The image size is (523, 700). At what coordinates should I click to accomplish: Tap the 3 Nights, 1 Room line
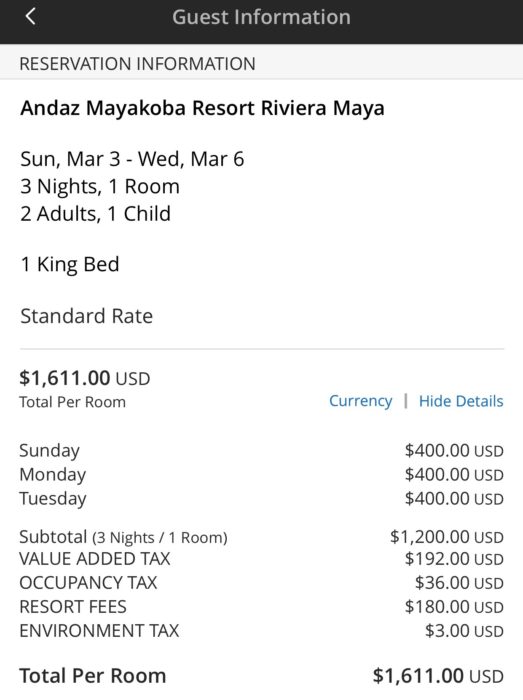click(100, 187)
